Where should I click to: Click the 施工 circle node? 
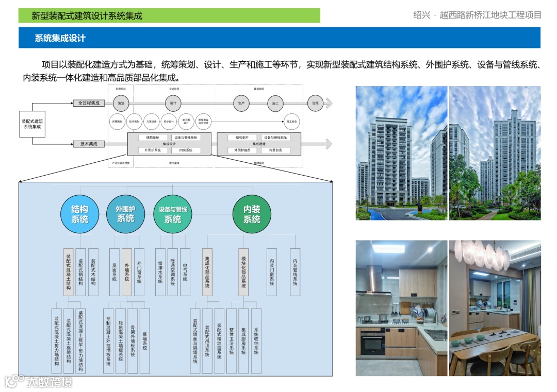275,103
